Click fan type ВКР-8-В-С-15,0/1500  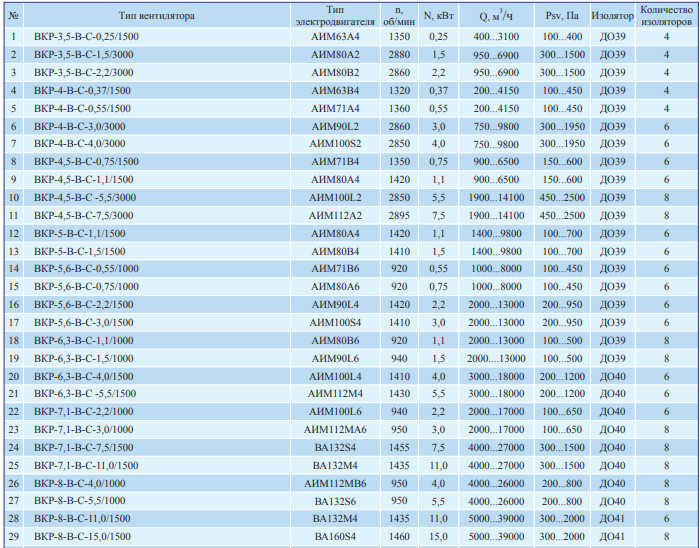[82, 538]
